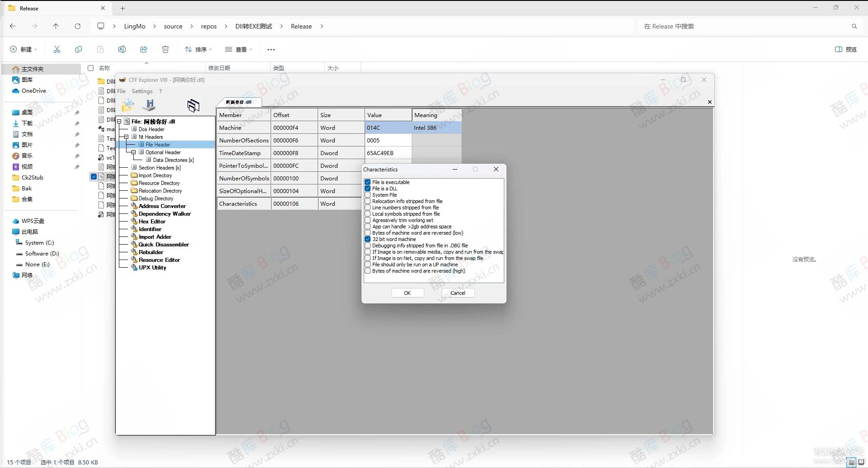Image resolution: width=868 pixels, height=468 pixels.
Task: Collapse the Optional Header tree node
Action: (134, 152)
